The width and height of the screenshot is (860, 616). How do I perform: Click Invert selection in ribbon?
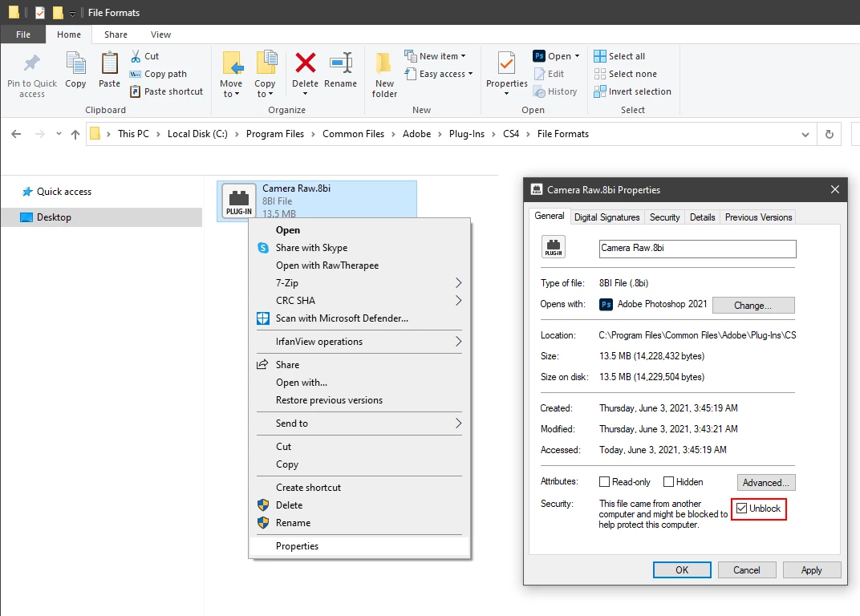point(632,91)
